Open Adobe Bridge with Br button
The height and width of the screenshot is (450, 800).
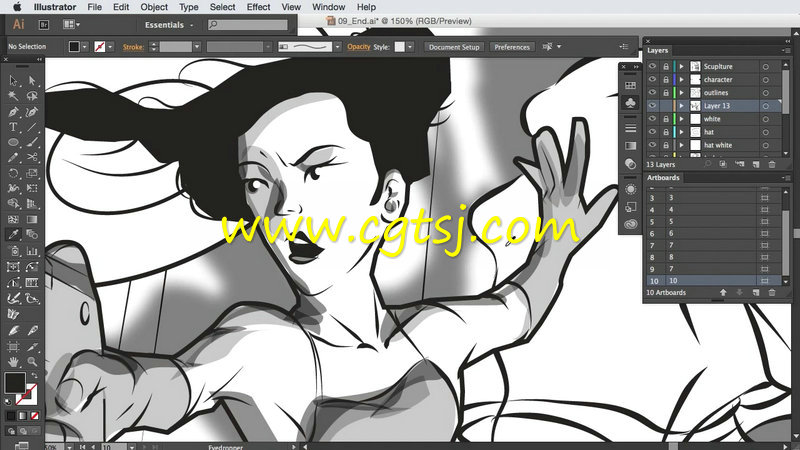[x=44, y=24]
